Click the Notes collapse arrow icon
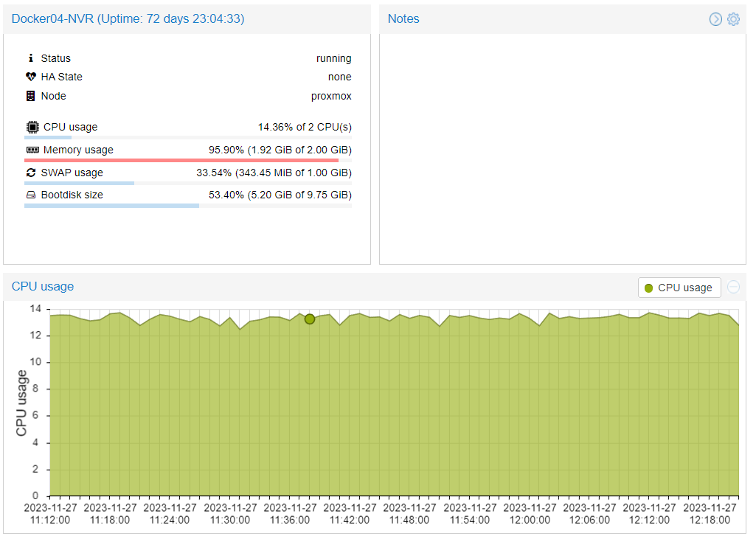The height and width of the screenshot is (539, 756). click(715, 19)
